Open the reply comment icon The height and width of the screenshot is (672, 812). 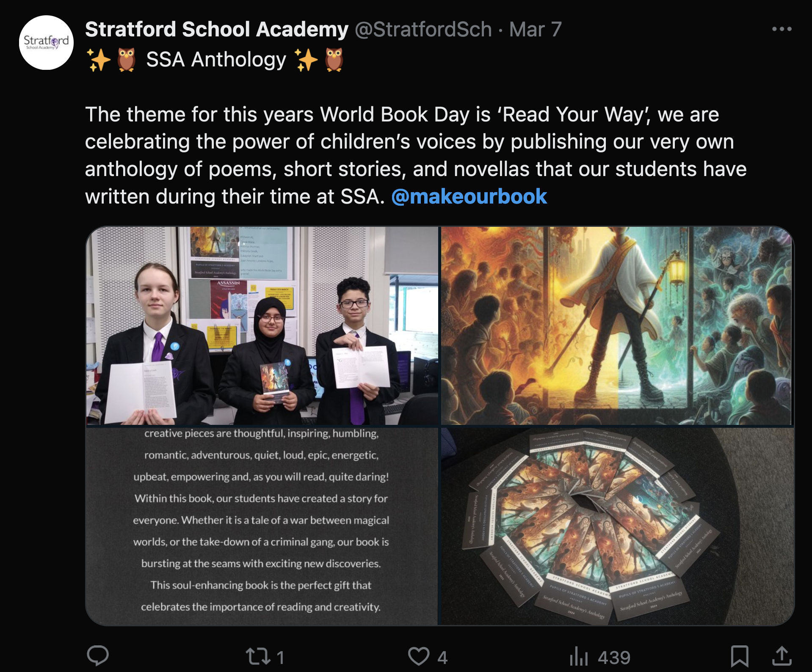[98, 656]
